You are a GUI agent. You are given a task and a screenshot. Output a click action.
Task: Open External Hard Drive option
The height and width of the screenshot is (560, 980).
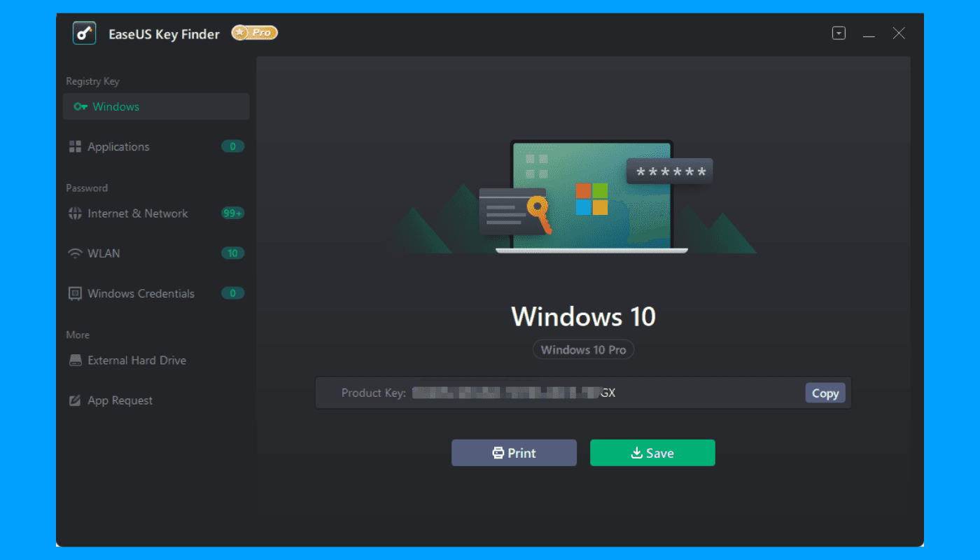tap(156, 360)
